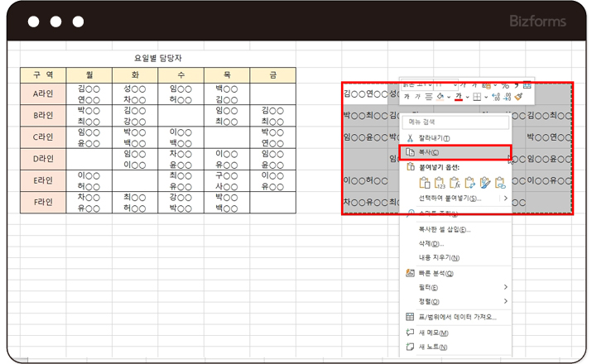Choose Paste Link icon with chain

coord(500,183)
